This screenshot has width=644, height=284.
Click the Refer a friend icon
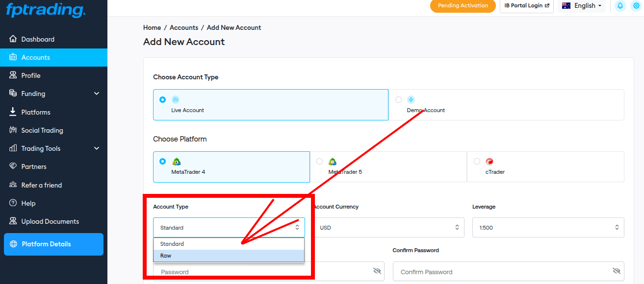pos(13,185)
